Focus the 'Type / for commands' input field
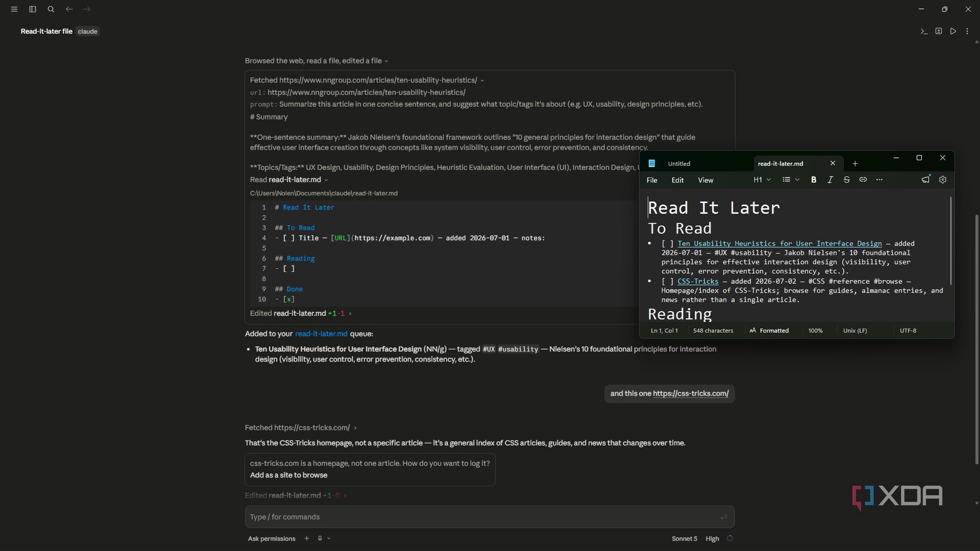Screen dimensions: 980x551 click(x=489, y=517)
